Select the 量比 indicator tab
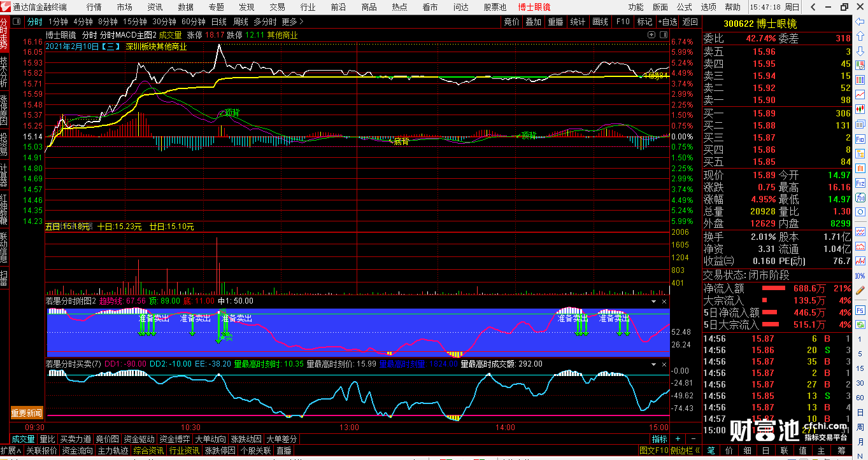The width and height of the screenshot is (868, 460). coord(47,439)
